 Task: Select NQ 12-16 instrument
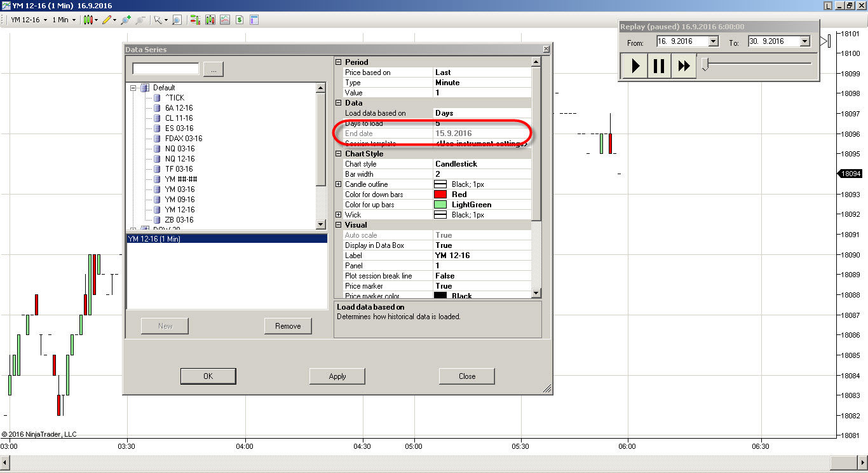point(179,159)
